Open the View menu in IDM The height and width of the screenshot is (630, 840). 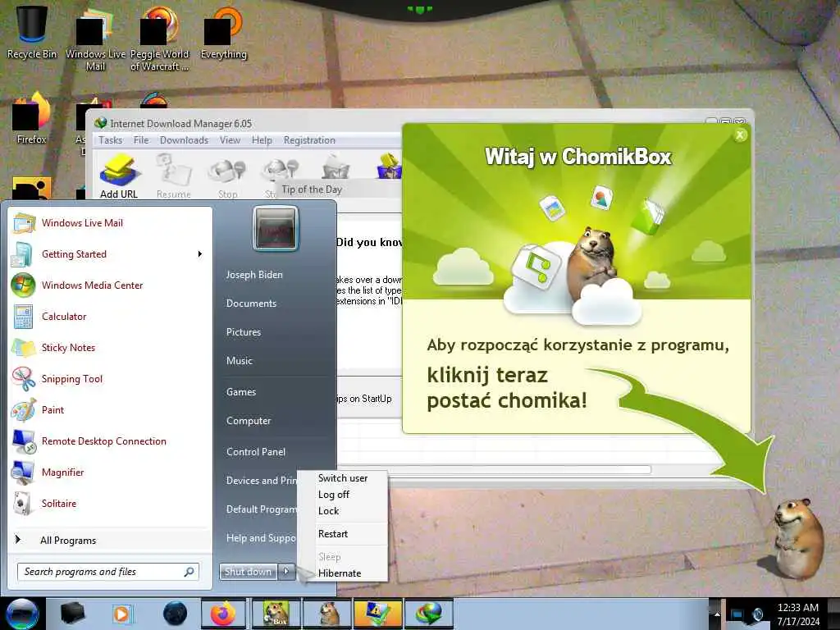(x=230, y=139)
